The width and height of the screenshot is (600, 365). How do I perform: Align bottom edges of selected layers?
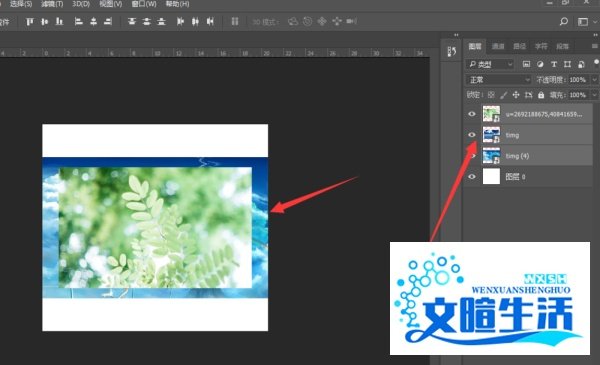(59, 21)
